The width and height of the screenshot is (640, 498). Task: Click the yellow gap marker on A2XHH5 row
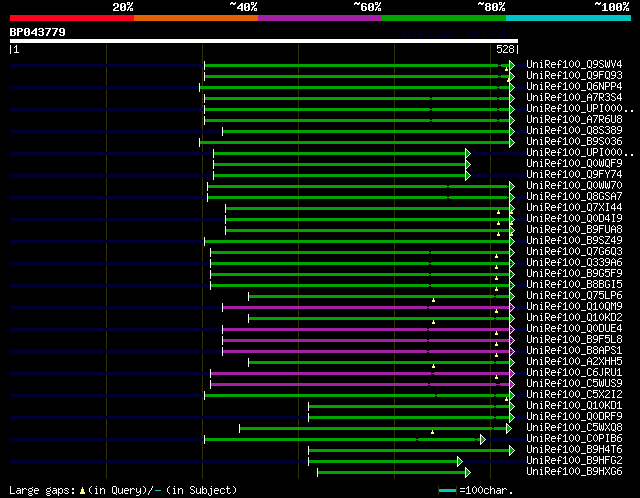pos(433,367)
